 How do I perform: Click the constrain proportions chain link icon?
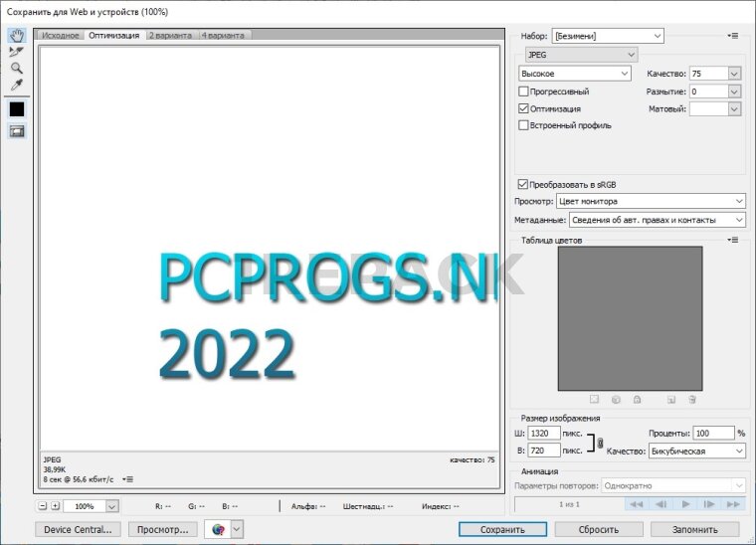(600, 443)
